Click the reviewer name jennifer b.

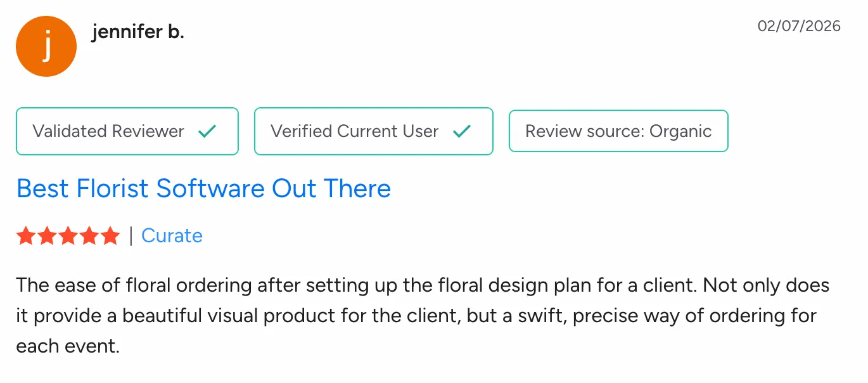point(139,31)
